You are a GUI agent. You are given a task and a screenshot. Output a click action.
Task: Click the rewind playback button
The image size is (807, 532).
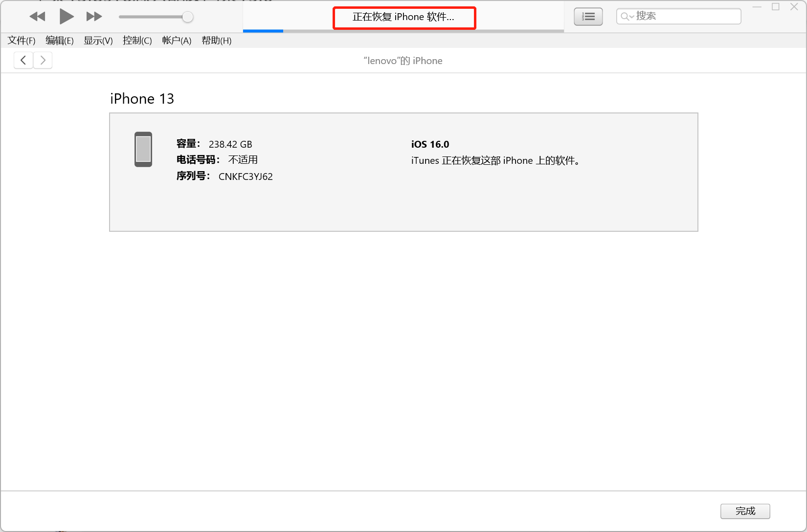[x=37, y=17]
